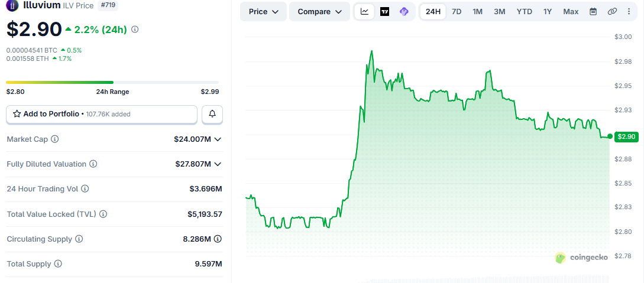Copy chart link icon
Viewport: 644px width, 283px height.
pyautogui.click(x=612, y=11)
